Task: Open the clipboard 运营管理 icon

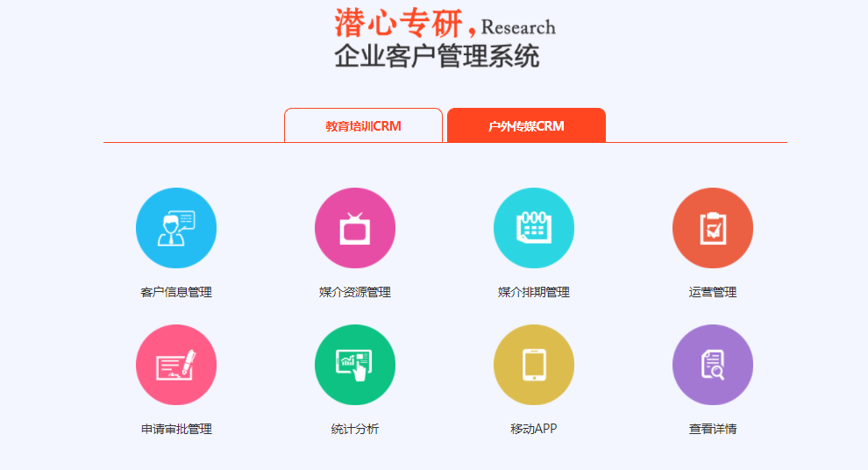Action: click(713, 228)
